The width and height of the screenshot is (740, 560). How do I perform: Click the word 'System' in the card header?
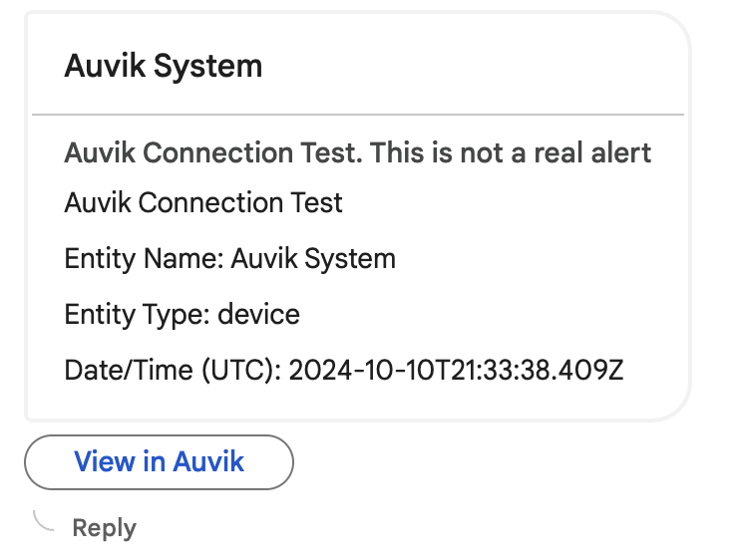[207, 66]
